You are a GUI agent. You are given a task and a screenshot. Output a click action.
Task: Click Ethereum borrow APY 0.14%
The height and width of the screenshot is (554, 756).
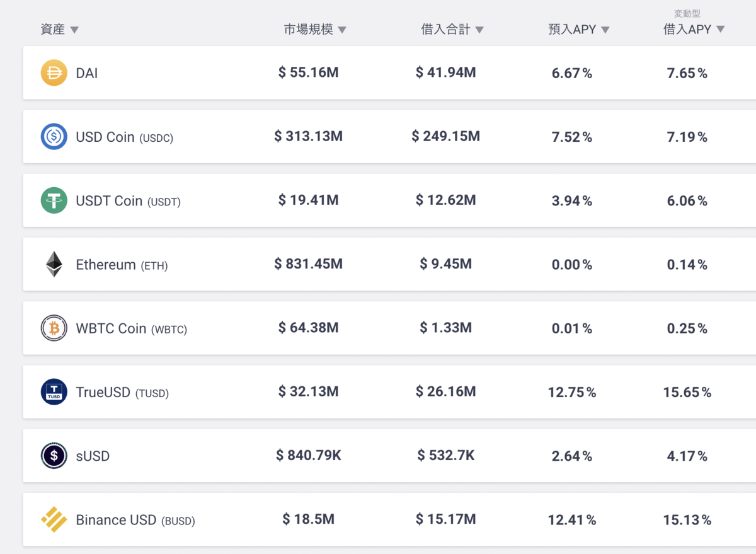pyautogui.click(x=687, y=265)
